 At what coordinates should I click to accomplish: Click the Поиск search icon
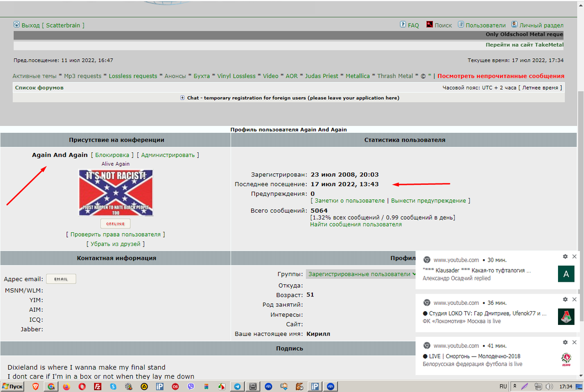point(430,24)
